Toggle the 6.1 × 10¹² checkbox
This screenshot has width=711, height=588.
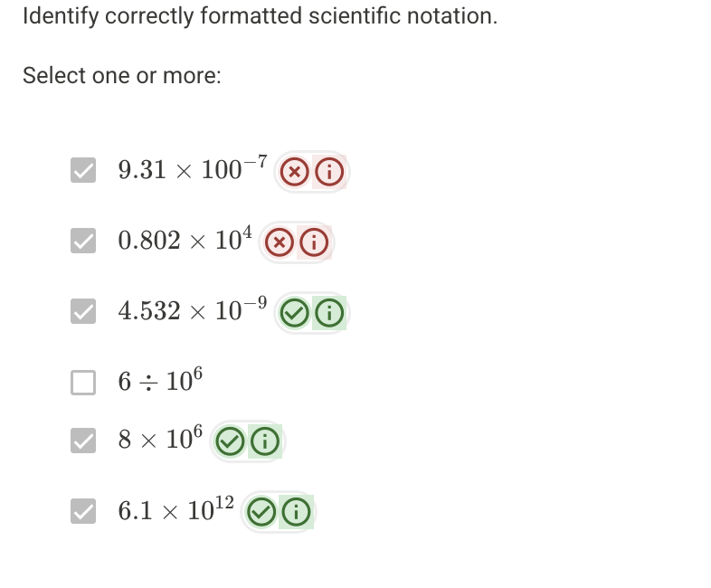(83, 512)
